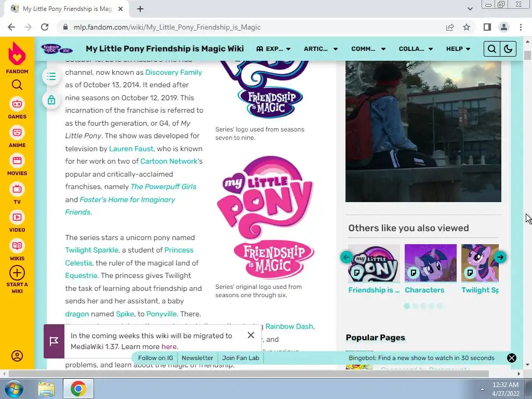The width and height of the screenshot is (532, 399).
Task: Open the table of contents icon
Action: (x=51, y=76)
